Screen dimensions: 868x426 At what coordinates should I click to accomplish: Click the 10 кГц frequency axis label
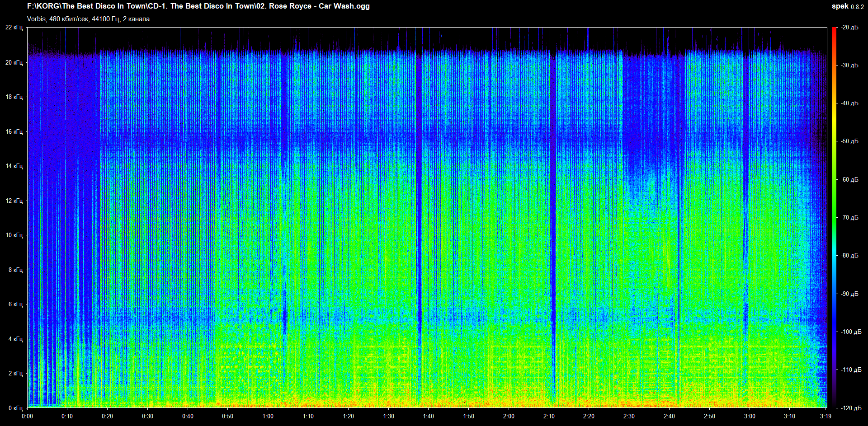point(14,235)
